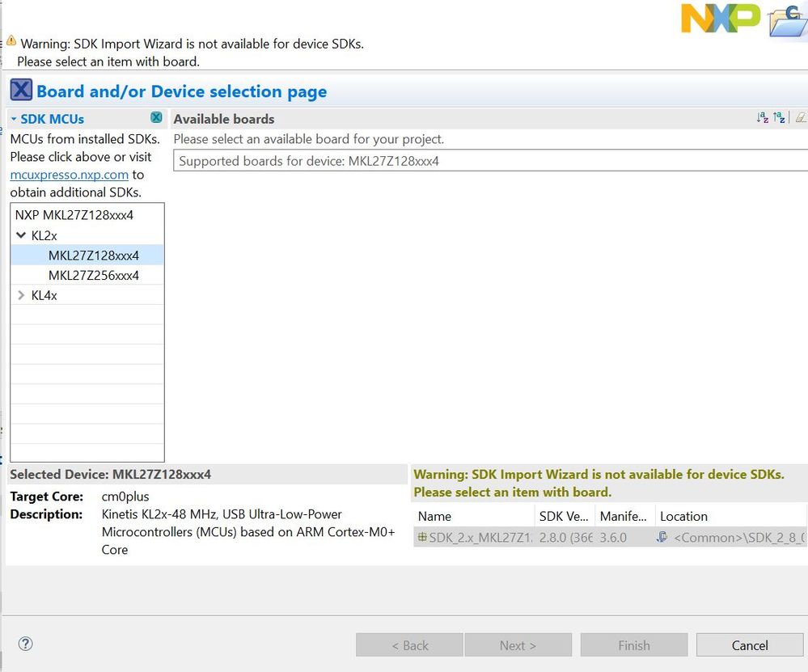Click the < Back button
The height and width of the screenshot is (672, 808).
410,645
